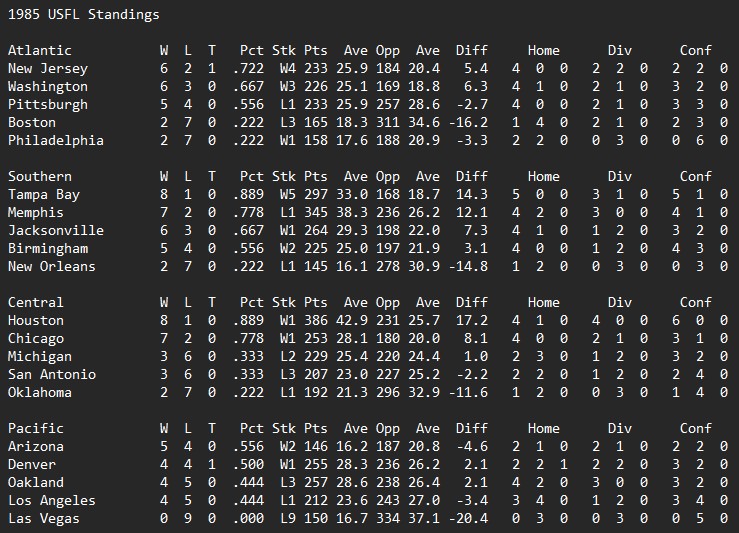
Task: Click the Pacific division heading
Action: (35, 428)
